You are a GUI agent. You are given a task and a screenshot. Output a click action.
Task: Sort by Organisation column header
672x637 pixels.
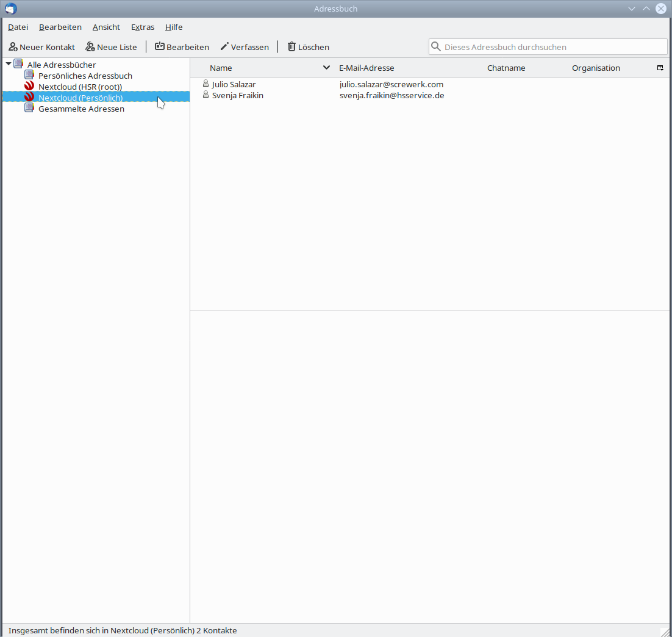point(596,68)
